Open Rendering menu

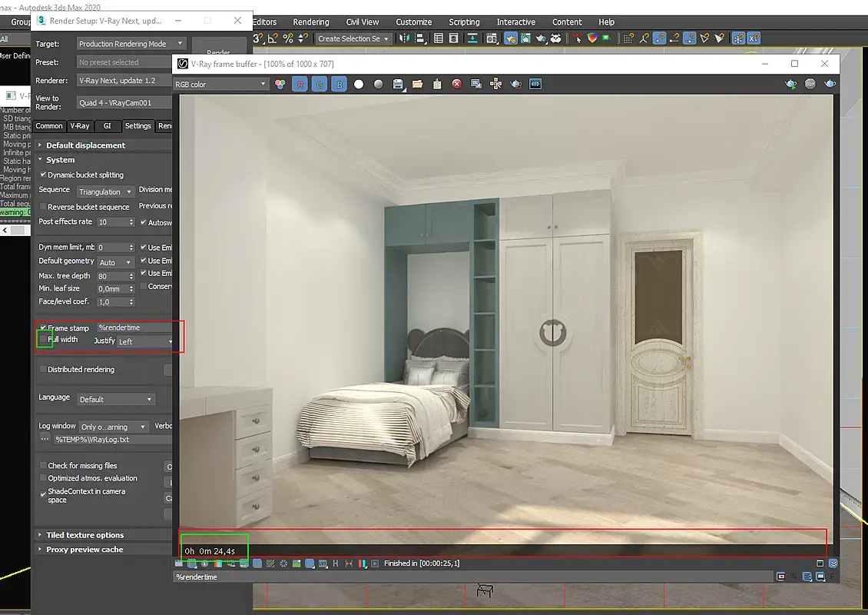click(x=311, y=22)
